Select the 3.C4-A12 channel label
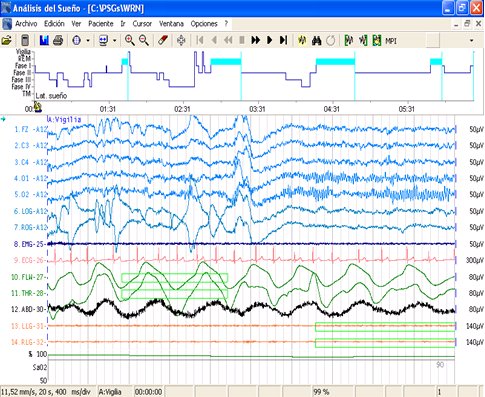485x397 pixels. pyautogui.click(x=31, y=162)
